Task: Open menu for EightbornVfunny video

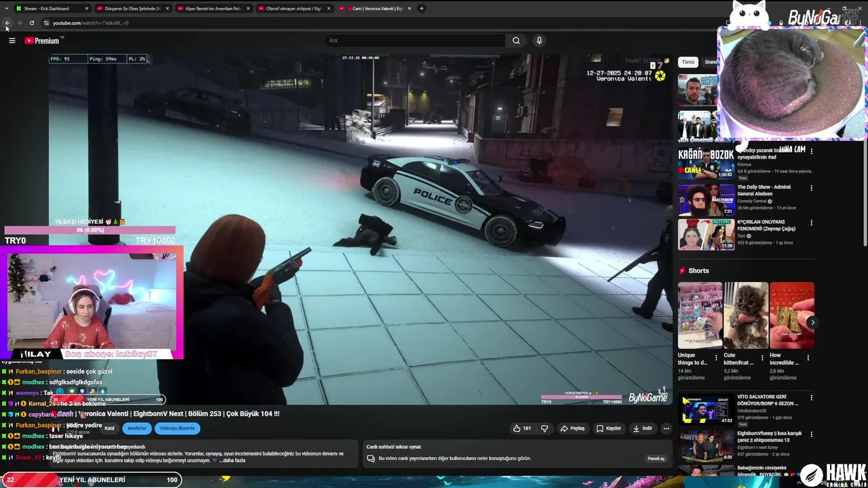Action: pyautogui.click(x=811, y=433)
